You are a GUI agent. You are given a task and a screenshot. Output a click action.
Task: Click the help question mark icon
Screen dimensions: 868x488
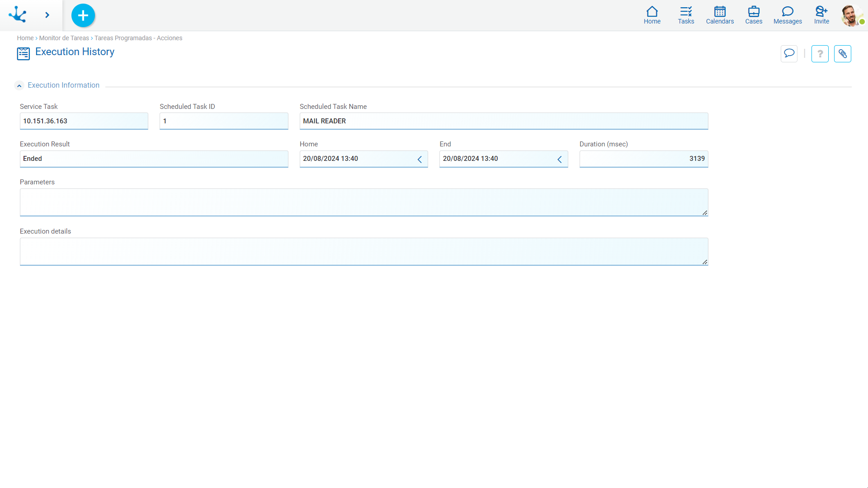820,53
